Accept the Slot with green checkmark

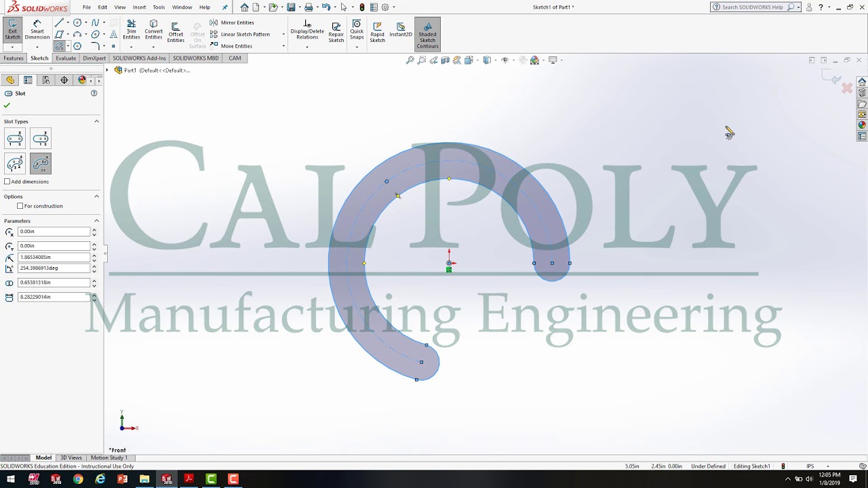click(7, 106)
